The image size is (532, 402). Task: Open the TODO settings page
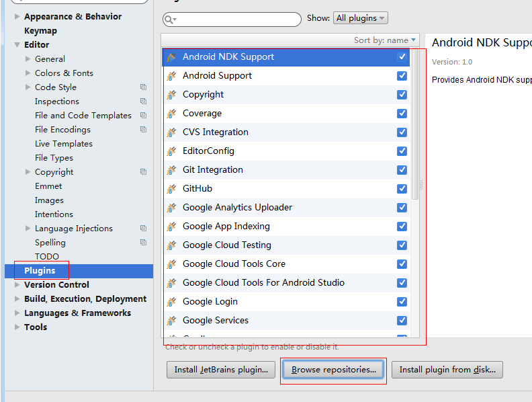point(47,256)
